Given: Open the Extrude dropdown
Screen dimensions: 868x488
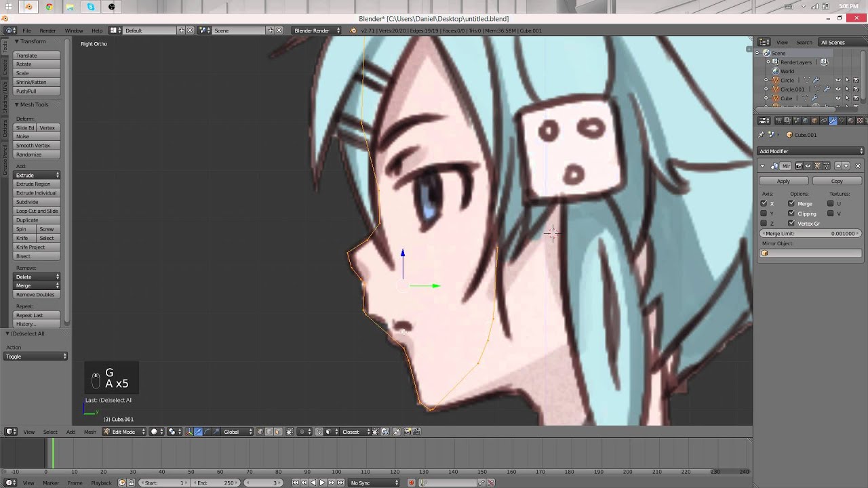Looking at the screenshot, I should point(37,175).
